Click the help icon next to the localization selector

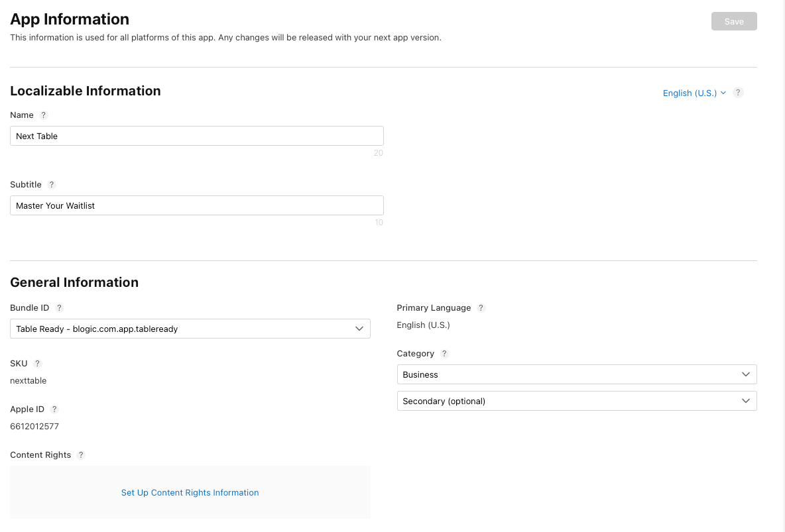click(x=738, y=93)
